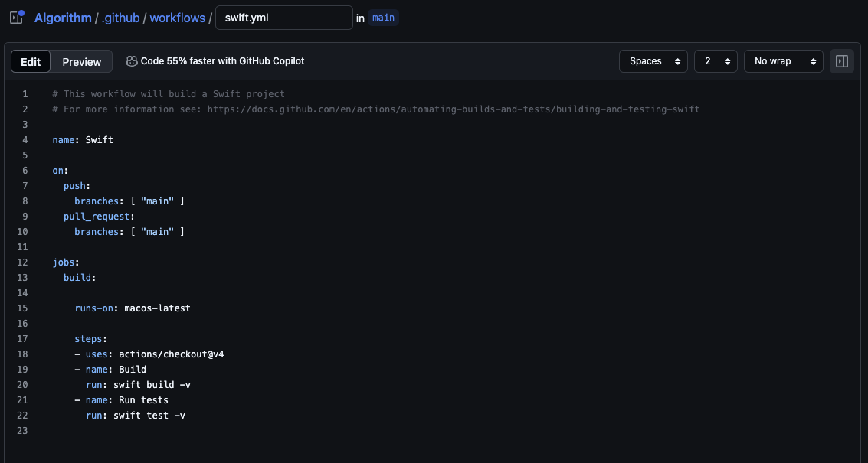
Task: Click line number 12 in the gutter
Action: click(22, 262)
